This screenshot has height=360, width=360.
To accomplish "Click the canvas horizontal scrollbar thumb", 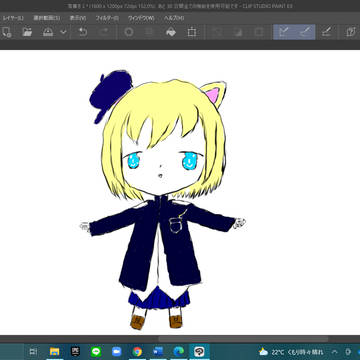I will coord(243,339).
